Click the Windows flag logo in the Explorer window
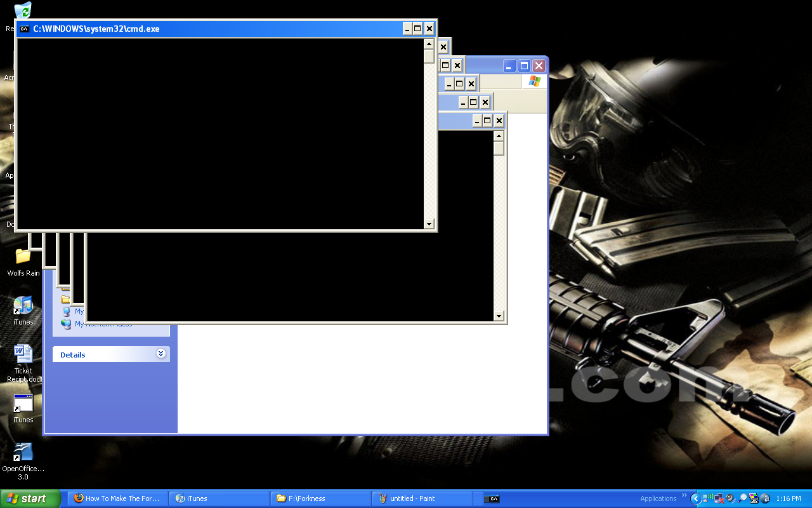The image size is (812, 508). pyautogui.click(x=535, y=81)
